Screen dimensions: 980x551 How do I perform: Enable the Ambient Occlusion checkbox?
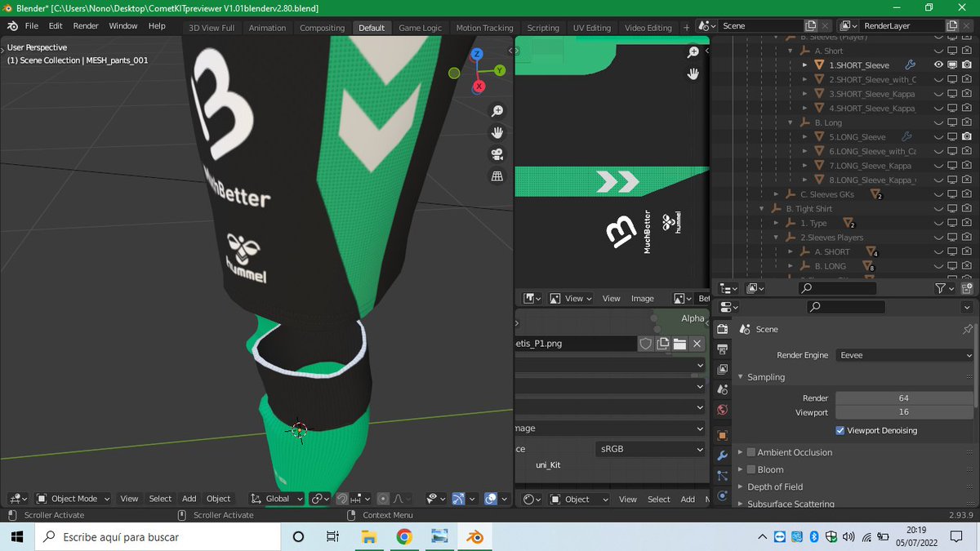tap(751, 452)
